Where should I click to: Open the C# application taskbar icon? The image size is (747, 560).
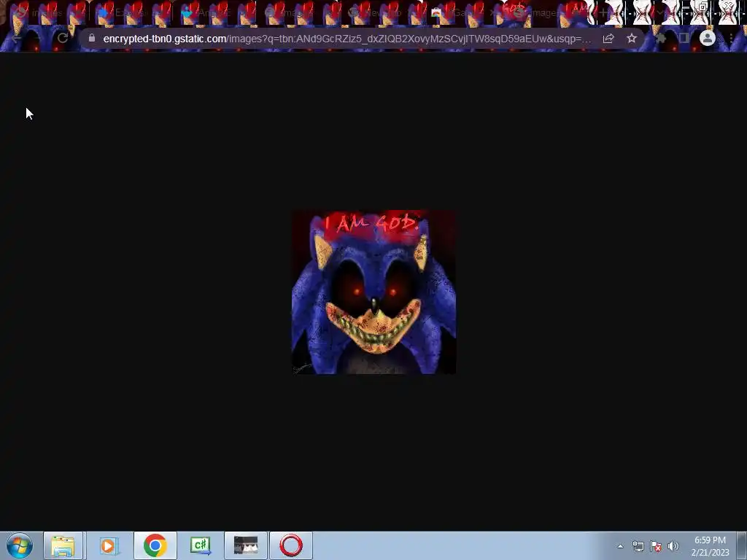click(x=201, y=545)
